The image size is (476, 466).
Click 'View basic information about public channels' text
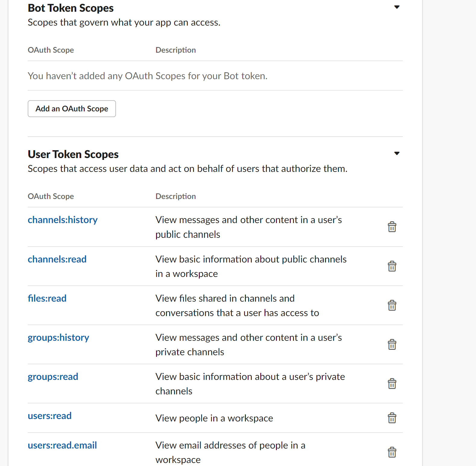pyautogui.click(x=251, y=266)
